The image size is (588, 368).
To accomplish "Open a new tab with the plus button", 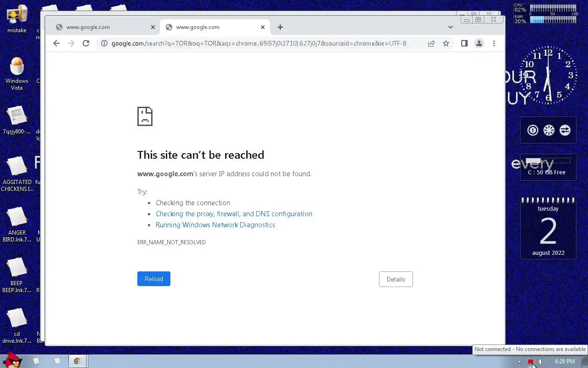I will (x=280, y=27).
